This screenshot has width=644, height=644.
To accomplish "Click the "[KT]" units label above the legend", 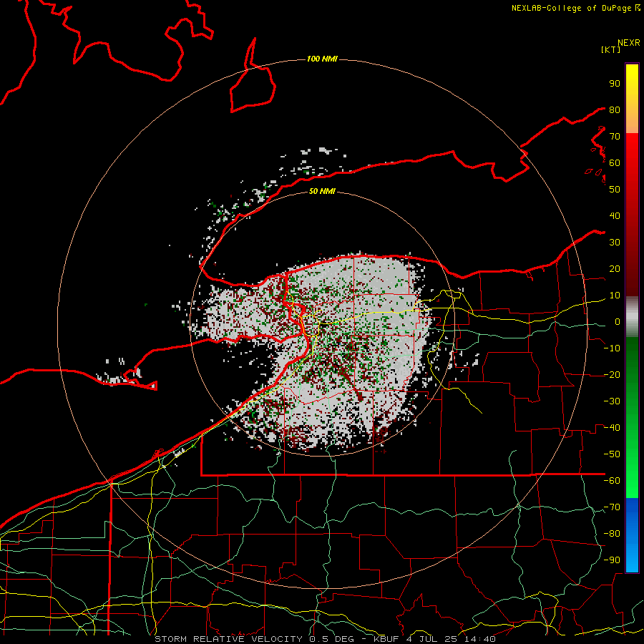I will tap(611, 49).
